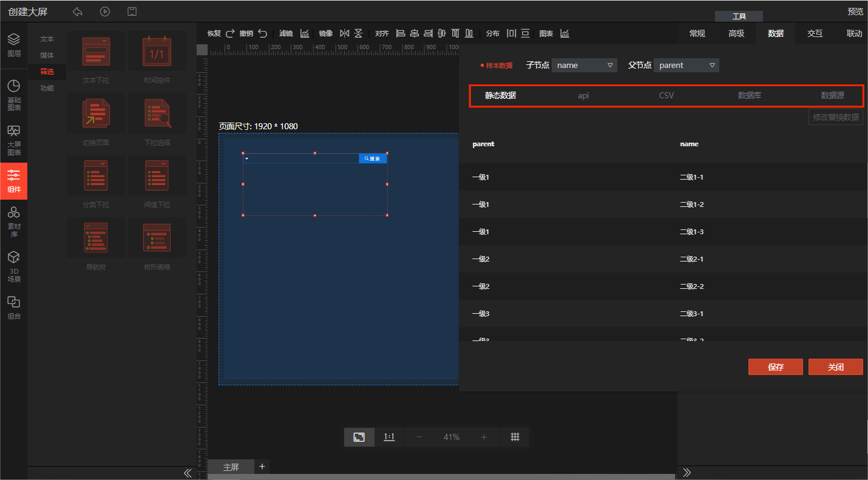Click the play icon in the title bar
Viewport: 868px width, 480px height.
105,12
